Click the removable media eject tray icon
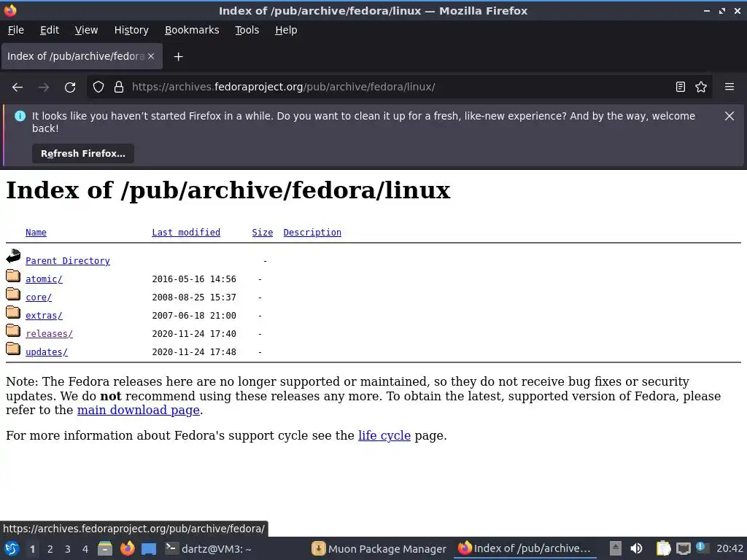Image resolution: width=747 pixels, height=560 pixels. 616,548
